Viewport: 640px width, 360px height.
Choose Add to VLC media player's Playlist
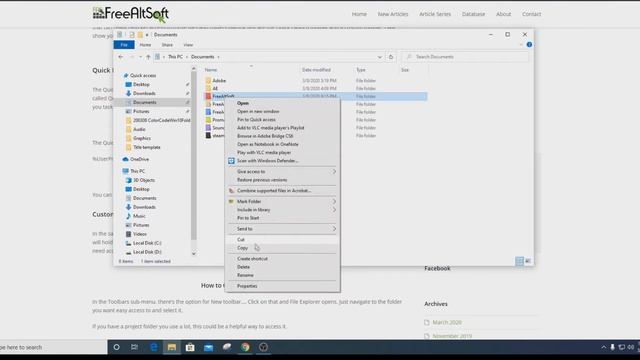pyautogui.click(x=270, y=128)
